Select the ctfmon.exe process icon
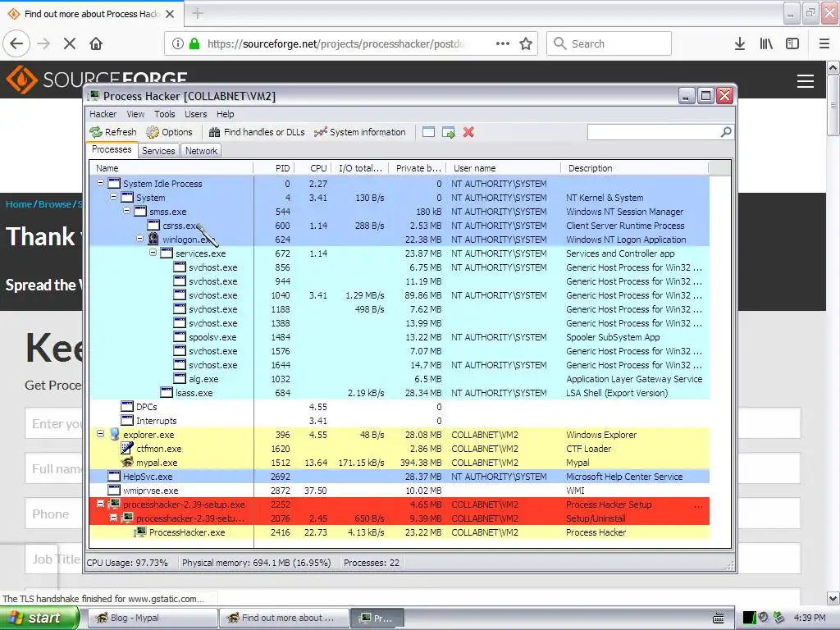 click(x=127, y=449)
